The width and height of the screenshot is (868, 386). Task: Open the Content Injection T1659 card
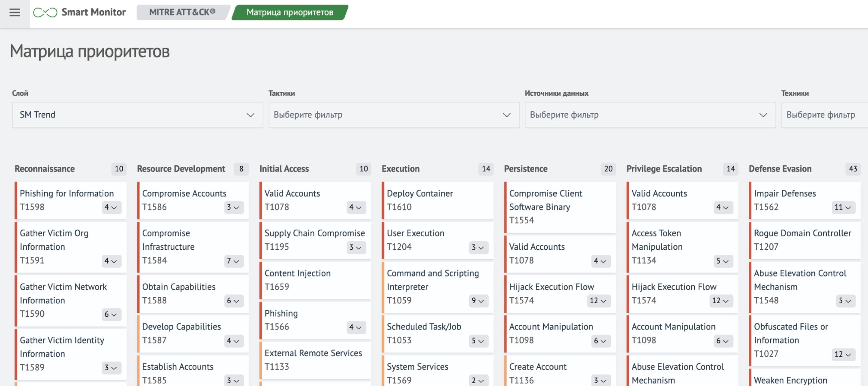click(315, 280)
